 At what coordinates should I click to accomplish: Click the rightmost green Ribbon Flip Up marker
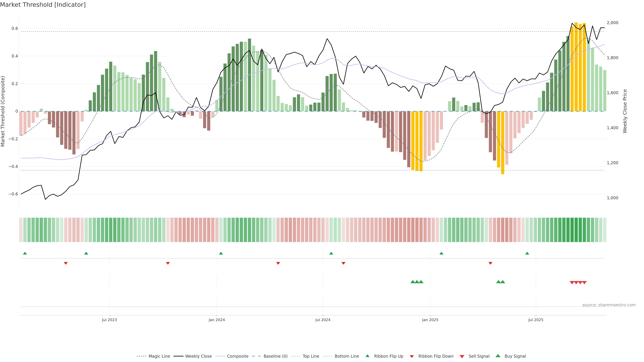pyautogui.click(x=527, y=253)
